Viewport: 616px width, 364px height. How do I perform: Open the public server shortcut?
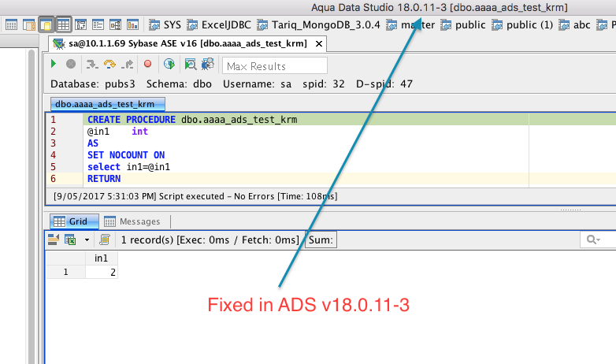point(463,25)
